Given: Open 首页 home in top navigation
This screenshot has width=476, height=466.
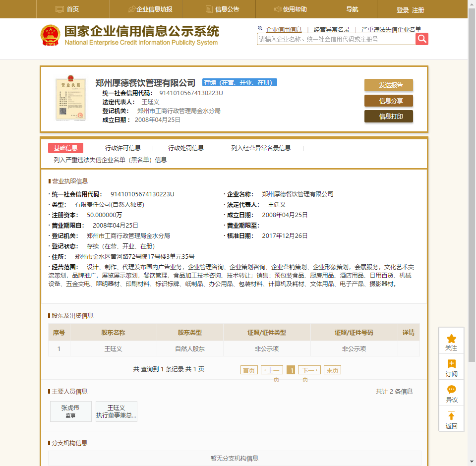Looking at the screenshot, I should [67, 9].
